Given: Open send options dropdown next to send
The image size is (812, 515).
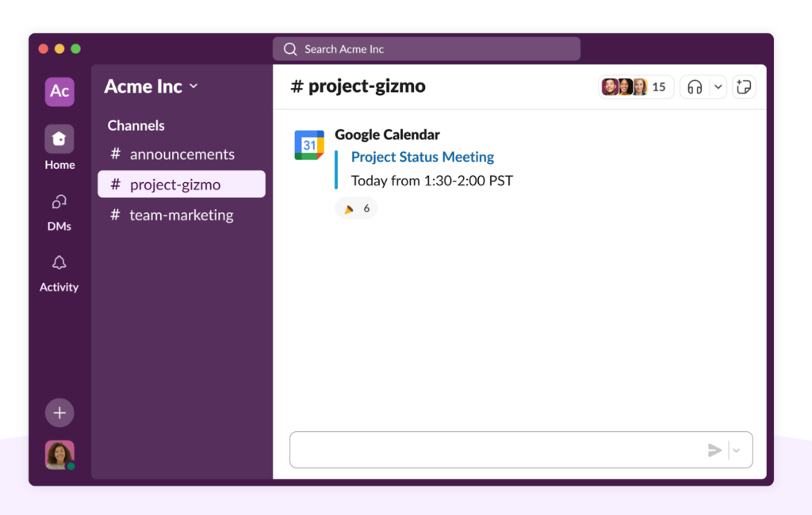Looking at the screenshot, I should tap(737, 450).
